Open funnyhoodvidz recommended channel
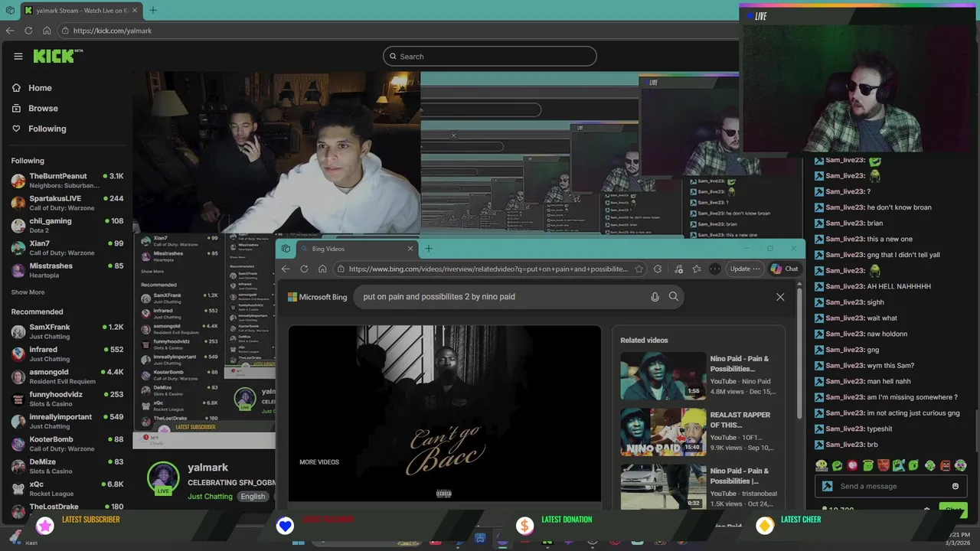This screenshot has height=551, width=980. (x=67, y=399)
